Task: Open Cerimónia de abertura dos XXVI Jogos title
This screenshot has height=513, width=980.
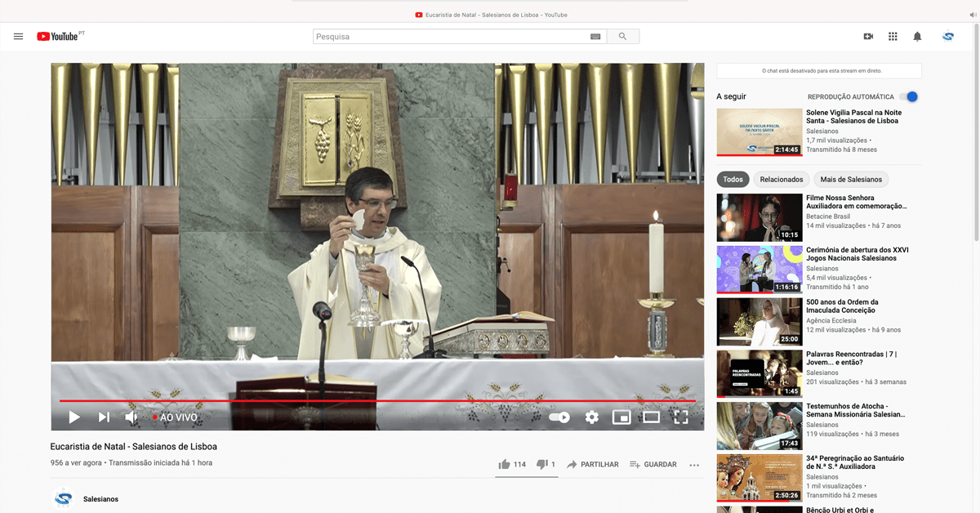Action: click(x=857, y=254)
